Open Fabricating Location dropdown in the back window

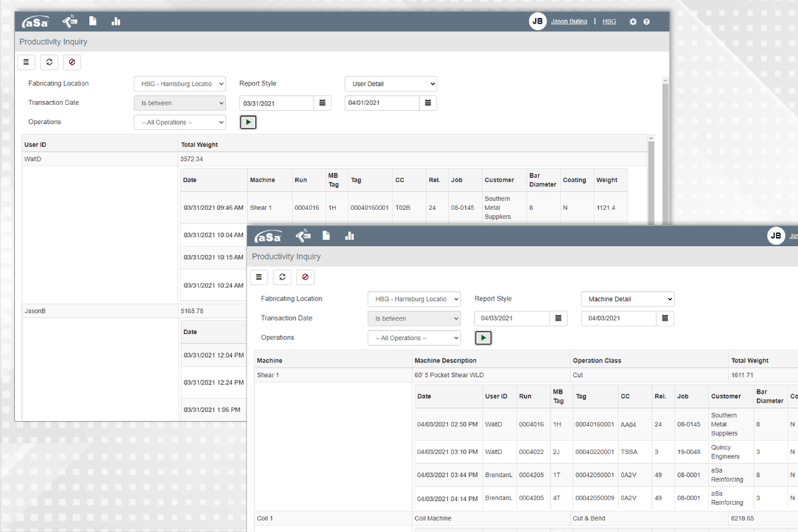tap(180, 84)
